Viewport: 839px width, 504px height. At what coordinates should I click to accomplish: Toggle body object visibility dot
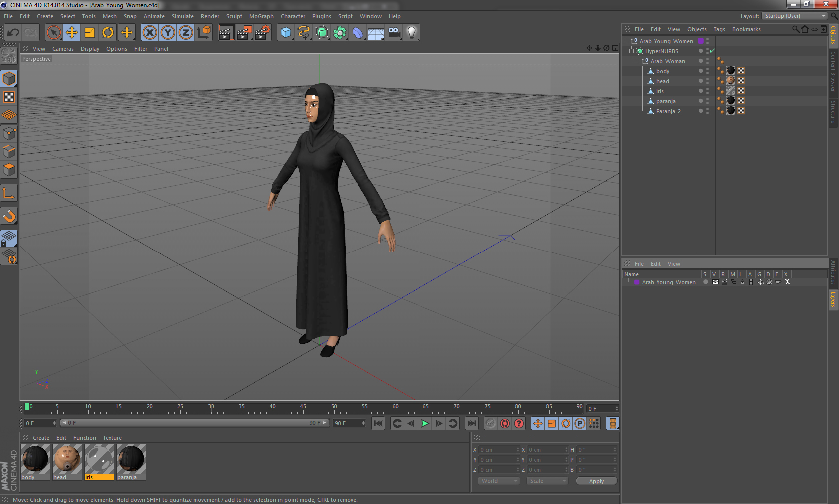coord(701,71)
